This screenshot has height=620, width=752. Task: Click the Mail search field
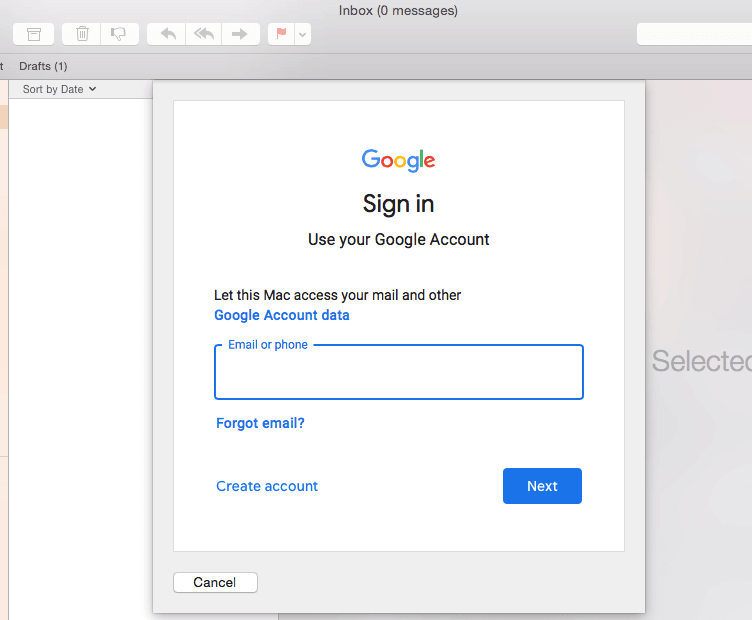(x=694, y=34)
